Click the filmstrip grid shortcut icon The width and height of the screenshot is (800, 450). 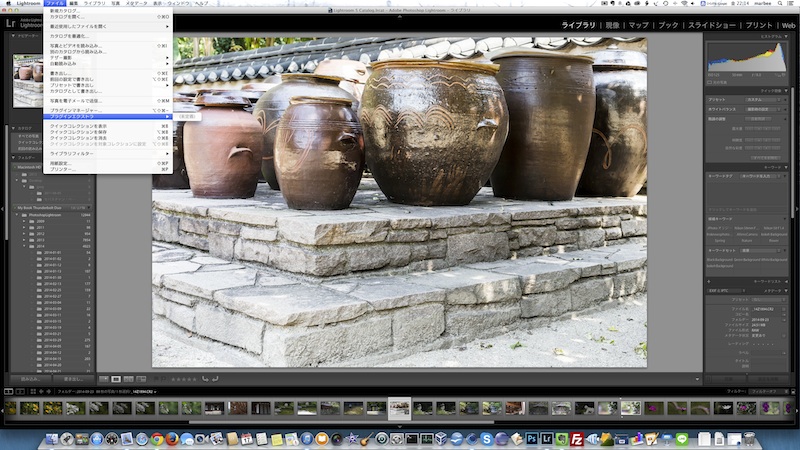(33, 391)
